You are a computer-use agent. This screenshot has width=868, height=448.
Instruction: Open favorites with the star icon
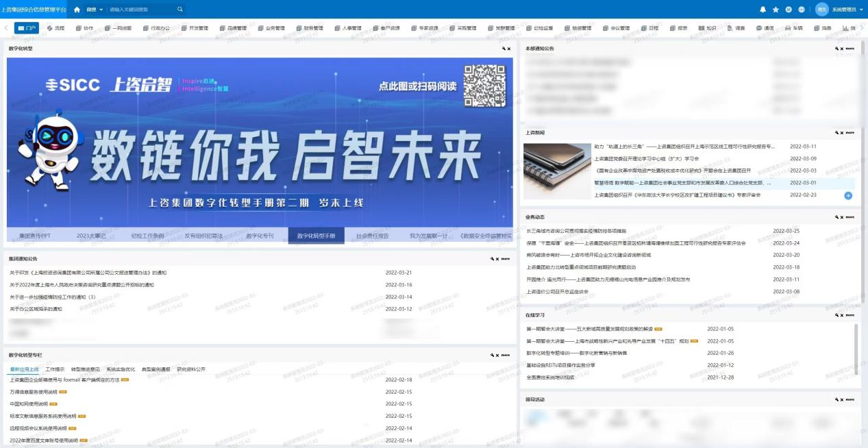776,10
